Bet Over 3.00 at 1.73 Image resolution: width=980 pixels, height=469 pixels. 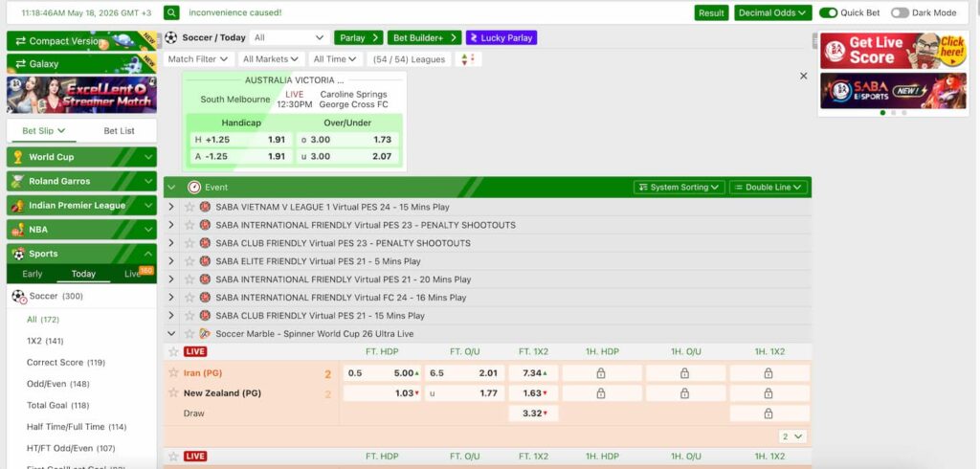(347, 140)
